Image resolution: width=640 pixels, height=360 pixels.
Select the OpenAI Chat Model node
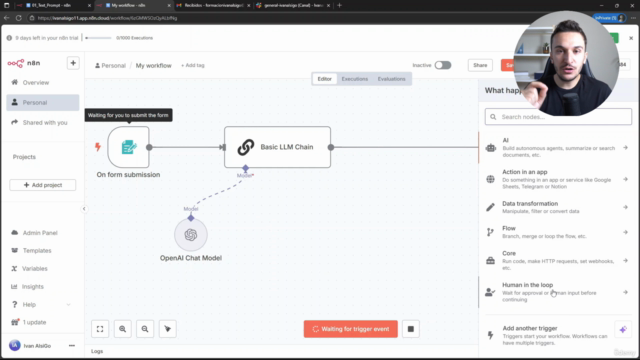click(x=191, y=235)
